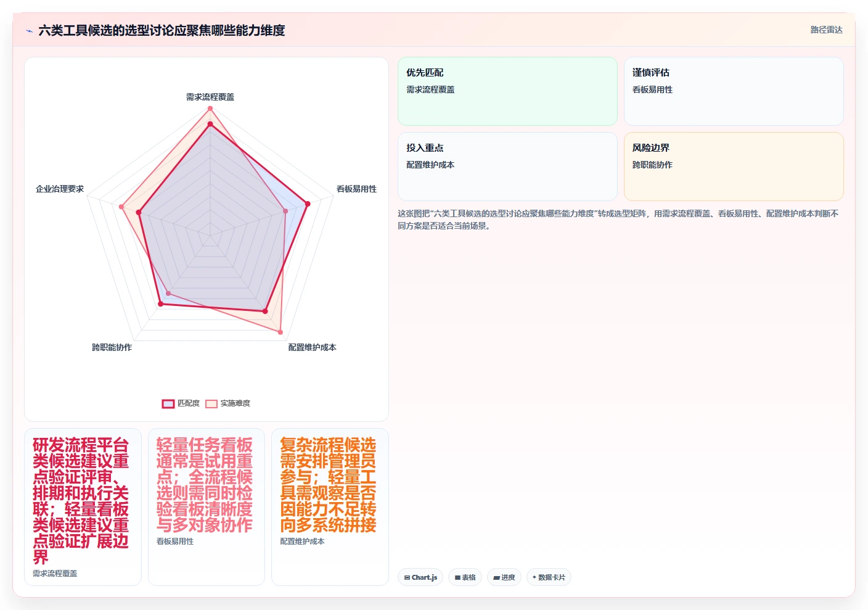Screen dimensions: 868x610
Task: Open the 风险边界 card
Action: click(x=734, y=167)
